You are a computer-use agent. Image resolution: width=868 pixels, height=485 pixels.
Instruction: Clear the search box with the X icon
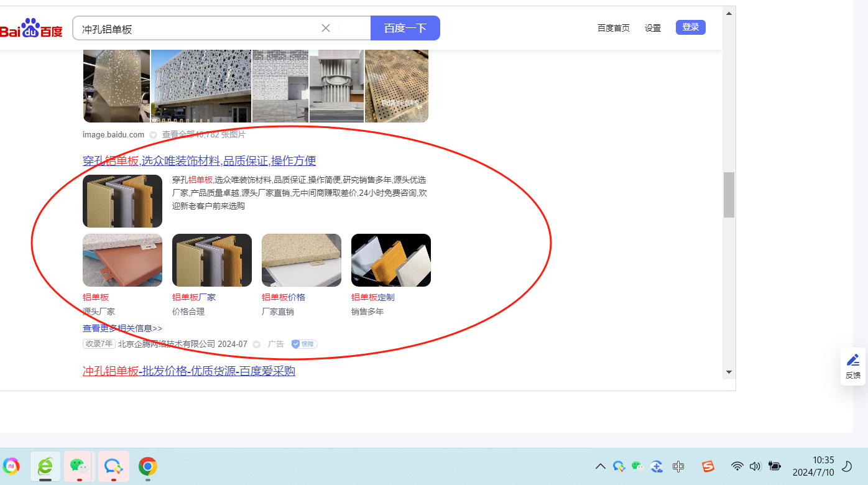pyautogui.click(x=326, y=28)
